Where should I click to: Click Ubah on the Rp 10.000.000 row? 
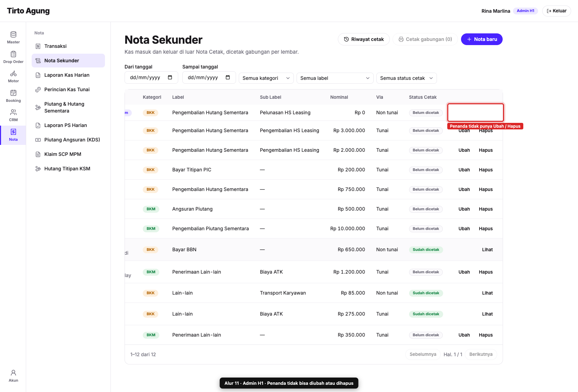pyautogui.click(x=464, y=229)
